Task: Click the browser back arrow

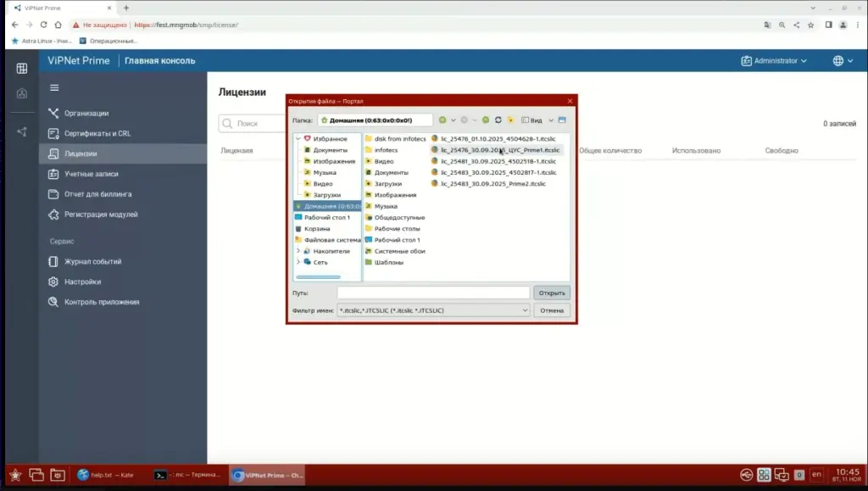Action: 15,25
